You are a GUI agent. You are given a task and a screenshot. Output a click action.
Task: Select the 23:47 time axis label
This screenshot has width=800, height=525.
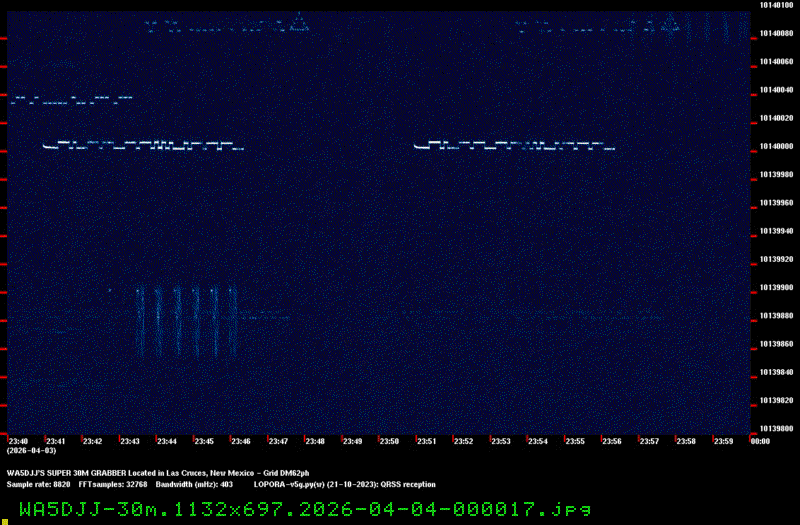[278, 441]
